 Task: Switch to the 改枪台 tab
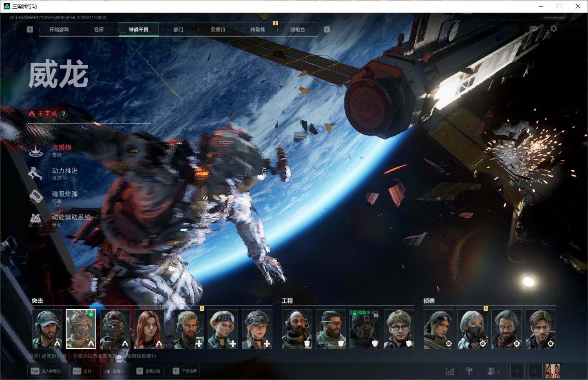(x=298, y=29)
